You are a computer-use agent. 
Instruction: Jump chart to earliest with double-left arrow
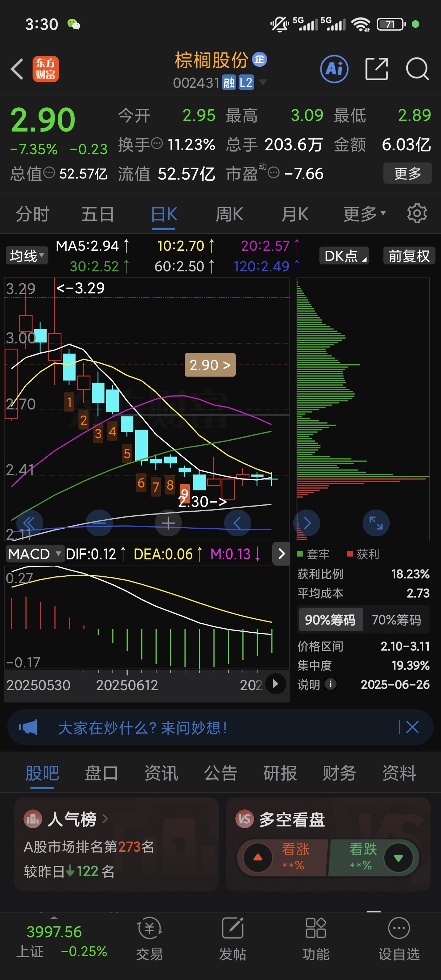click(x=29, y=523)
